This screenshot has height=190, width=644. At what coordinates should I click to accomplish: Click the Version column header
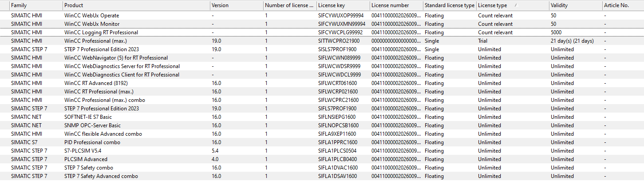[236, 5]
